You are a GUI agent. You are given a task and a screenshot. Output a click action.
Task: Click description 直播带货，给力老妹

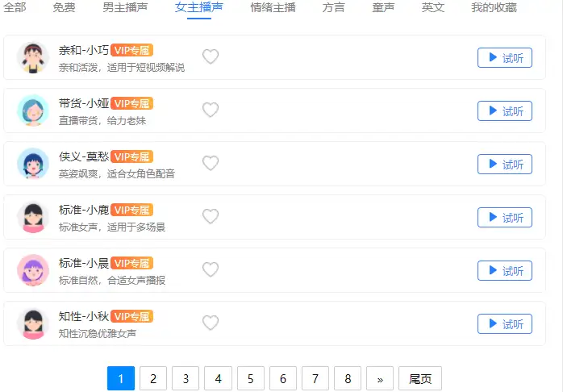click(x=102, y=121)
